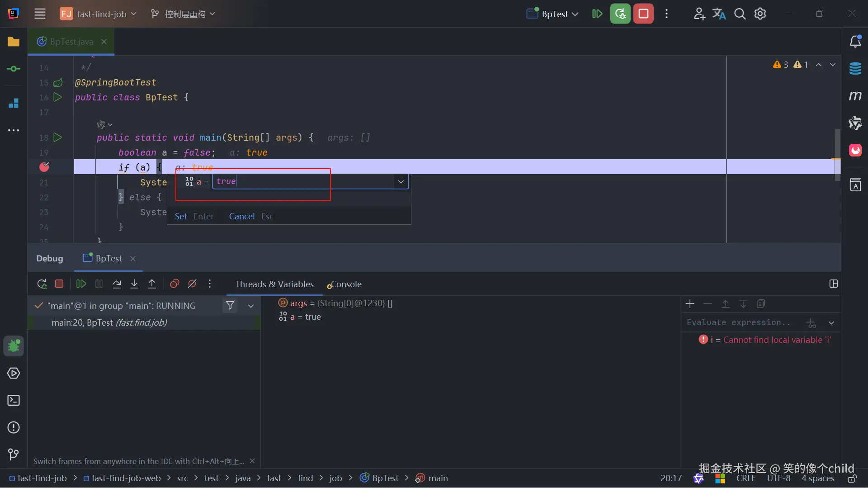Open the Database tool window
Viewport: 868px width, 488px height.
(x=855, y=69)
